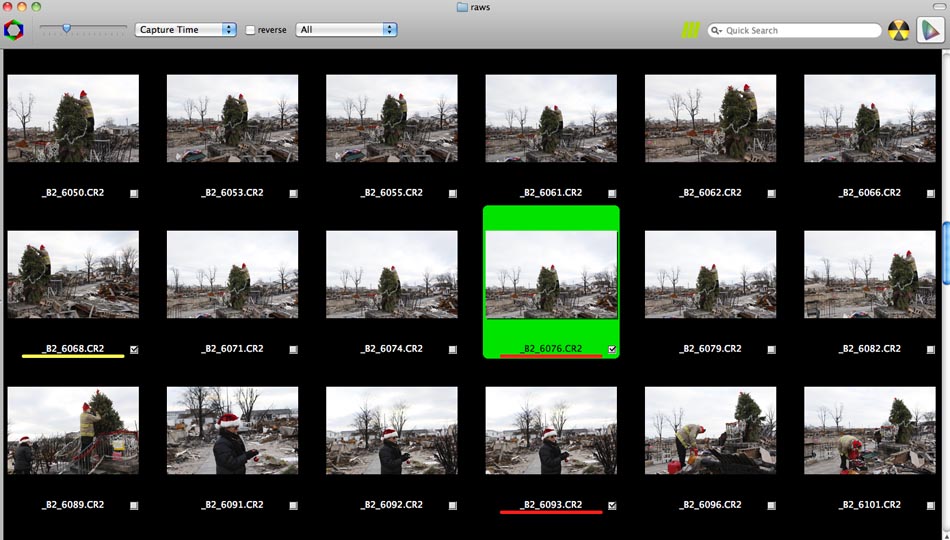
Task: Tick the checkbox for _B2_6089.CR2
Action: coord(134,505)
